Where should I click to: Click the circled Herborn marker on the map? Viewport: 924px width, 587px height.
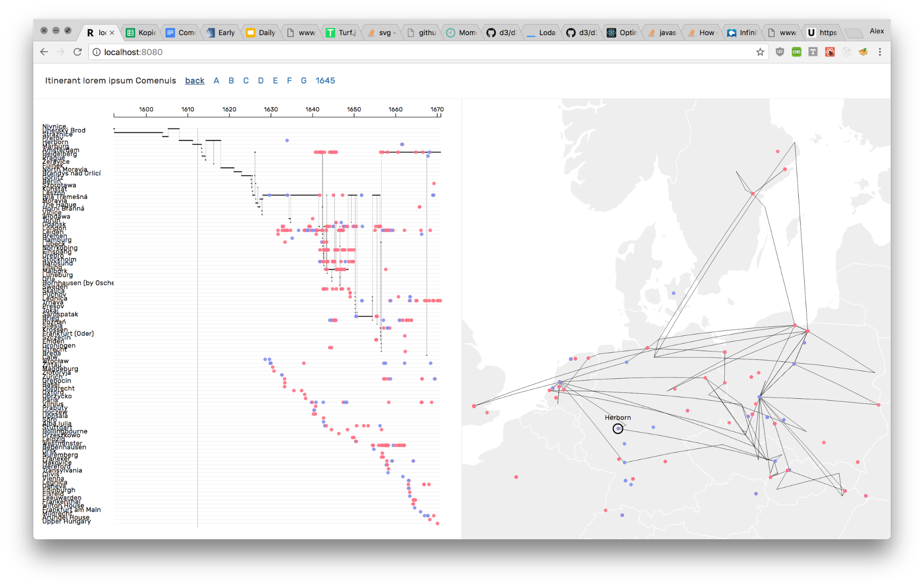coord(618,428)
